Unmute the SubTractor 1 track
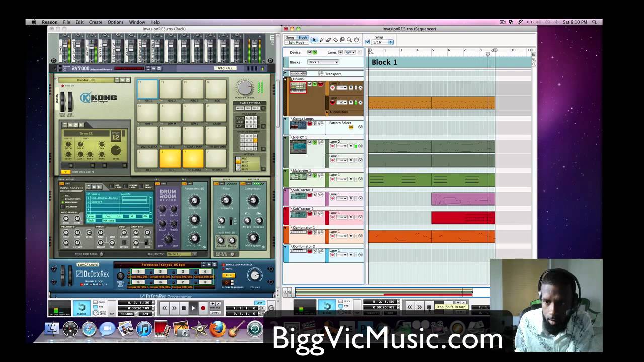644x362 pixels. [310, 195]
